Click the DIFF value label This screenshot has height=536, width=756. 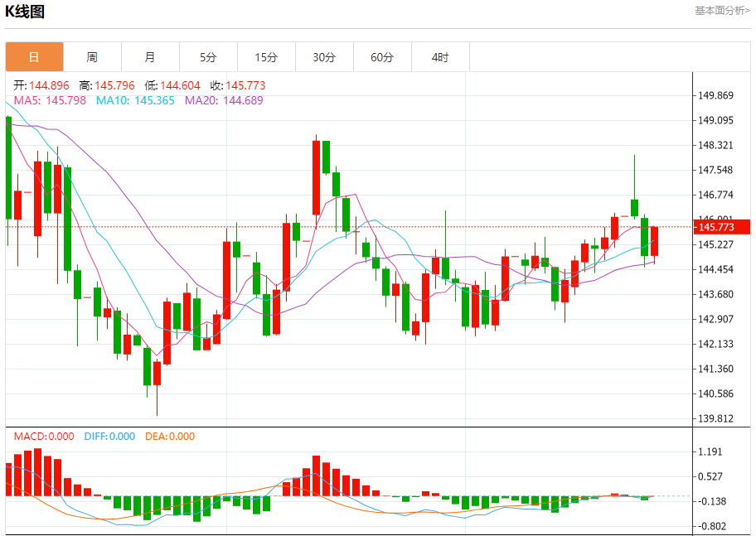pos(109,437)
